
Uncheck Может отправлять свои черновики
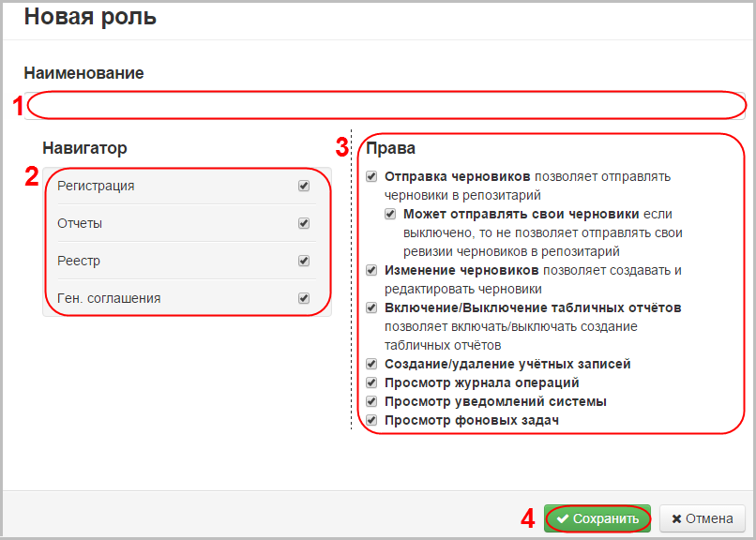pyautogui.click(x=391, y=214)
